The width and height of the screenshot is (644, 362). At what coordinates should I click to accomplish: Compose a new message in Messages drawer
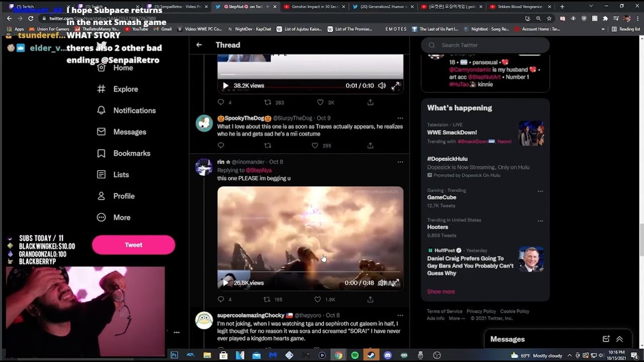coord(606,339)
